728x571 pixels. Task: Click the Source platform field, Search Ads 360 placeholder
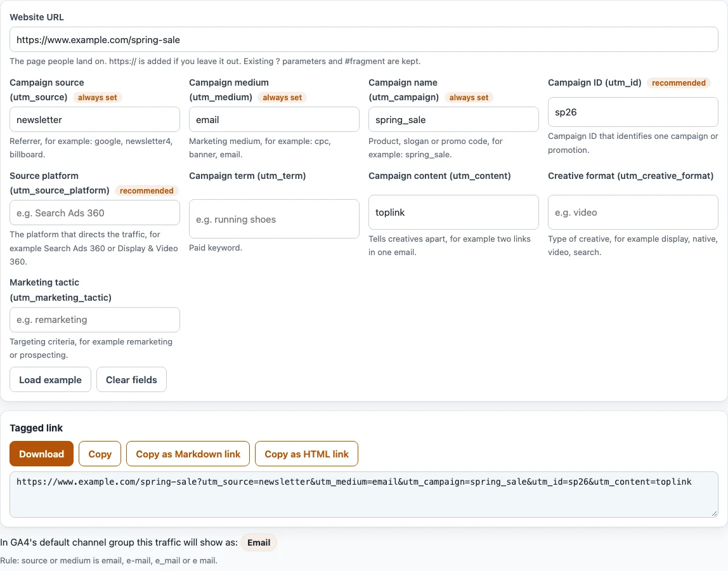pyautogui.click(x=94, y=213)
